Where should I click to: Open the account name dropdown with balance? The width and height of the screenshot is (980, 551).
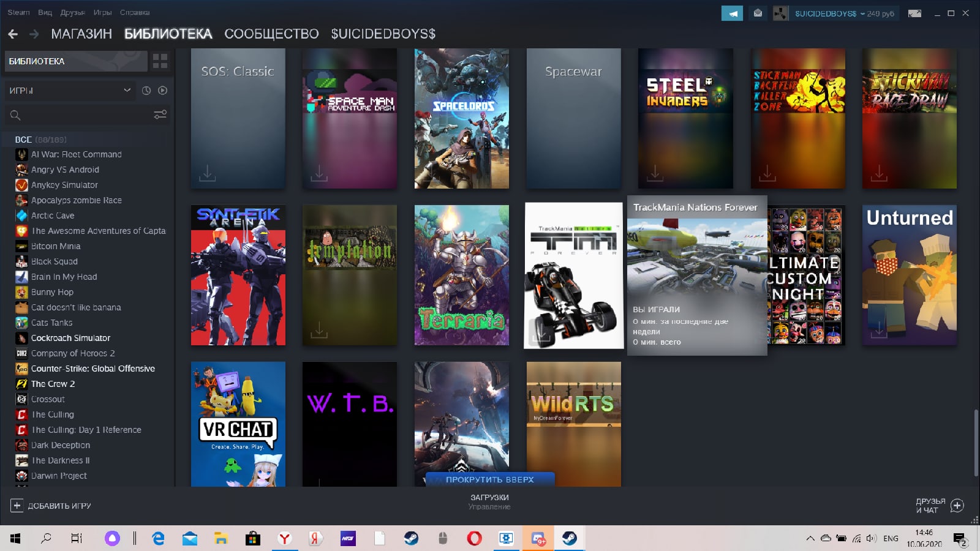[x=845, y=13]
